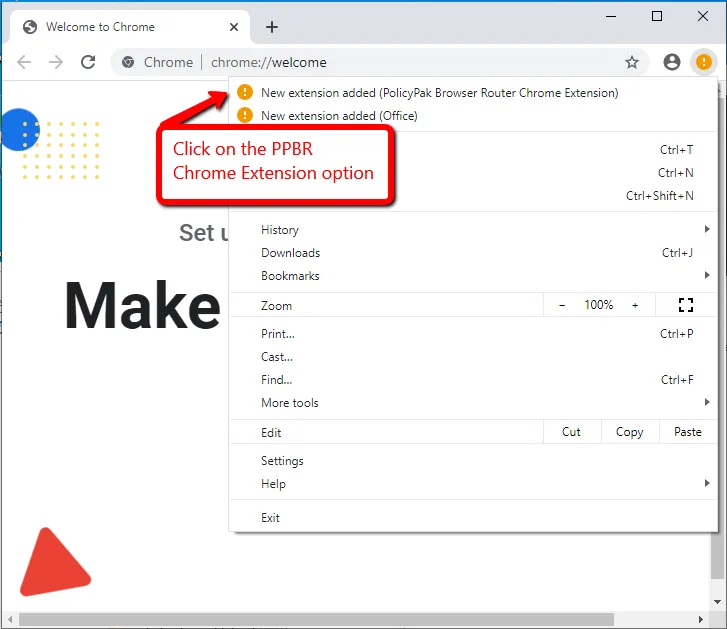Bookmark this page with the star icon

632,62
